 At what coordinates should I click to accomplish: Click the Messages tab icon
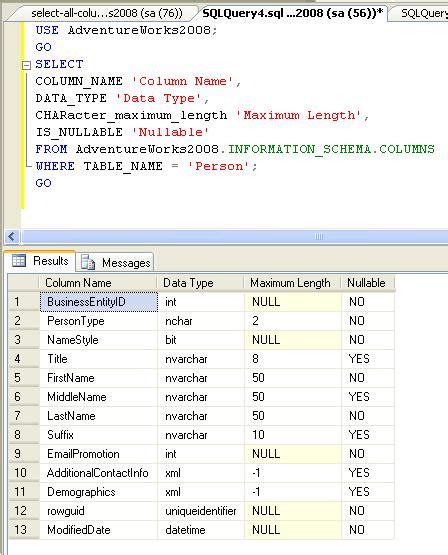88,262
